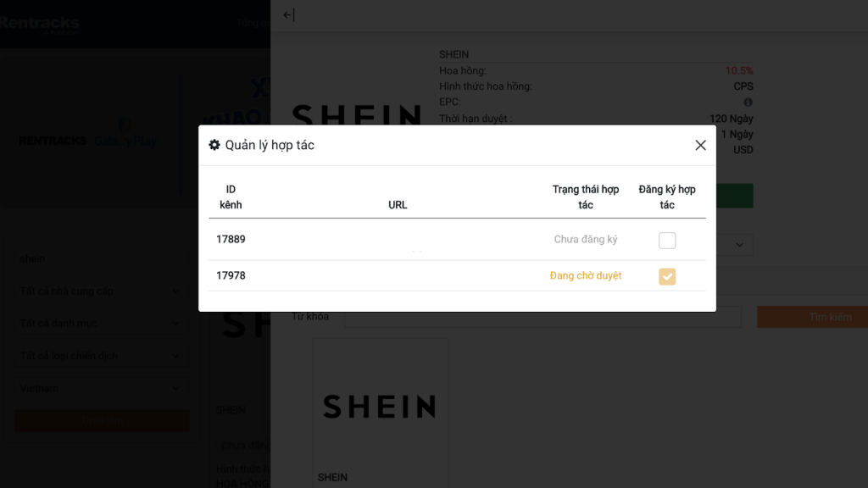Image resolution: width=868 pixels, height=488 pixels.
Task: Click the EPC info icon
Action: (x=748, y=103)
